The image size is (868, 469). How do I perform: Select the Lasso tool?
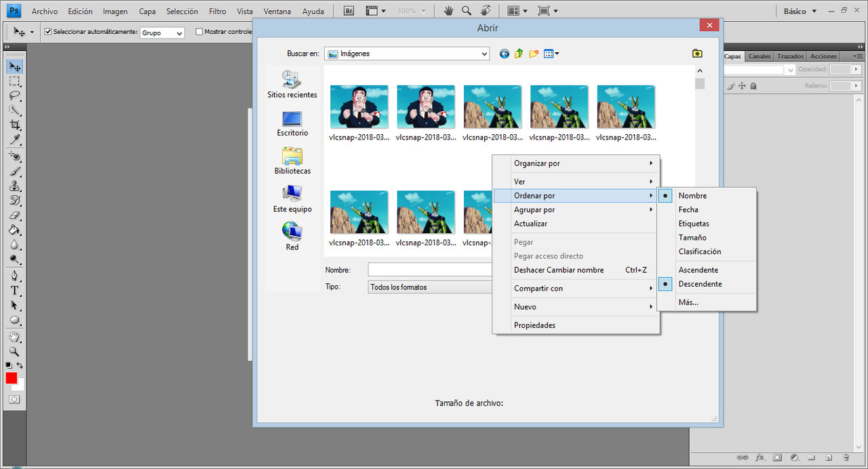(x=14, y=96)
